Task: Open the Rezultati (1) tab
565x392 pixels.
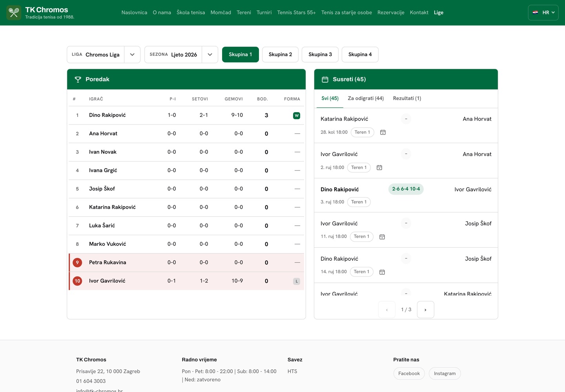Action: [407, 98]
